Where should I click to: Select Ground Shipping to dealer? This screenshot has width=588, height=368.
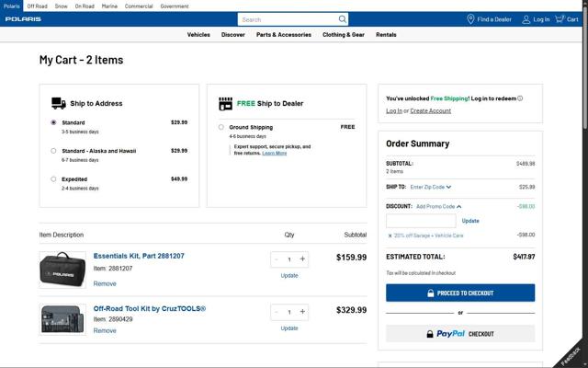(x=220, y=127)
